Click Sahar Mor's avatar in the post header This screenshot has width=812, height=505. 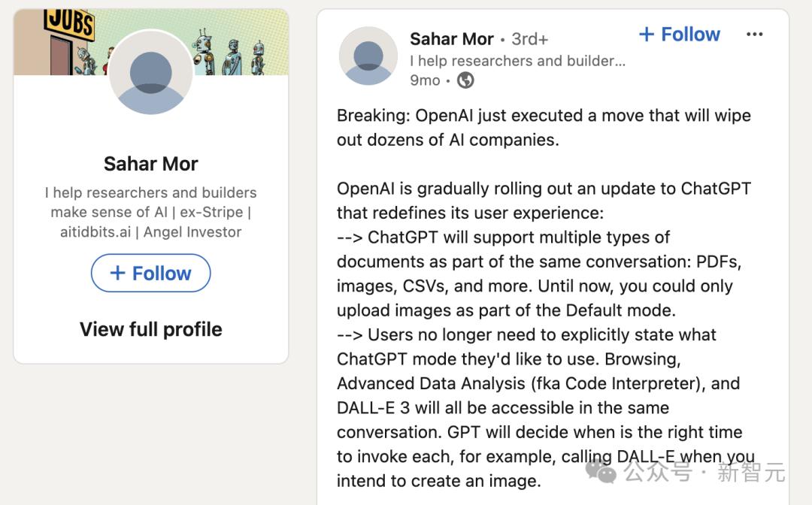368,56
